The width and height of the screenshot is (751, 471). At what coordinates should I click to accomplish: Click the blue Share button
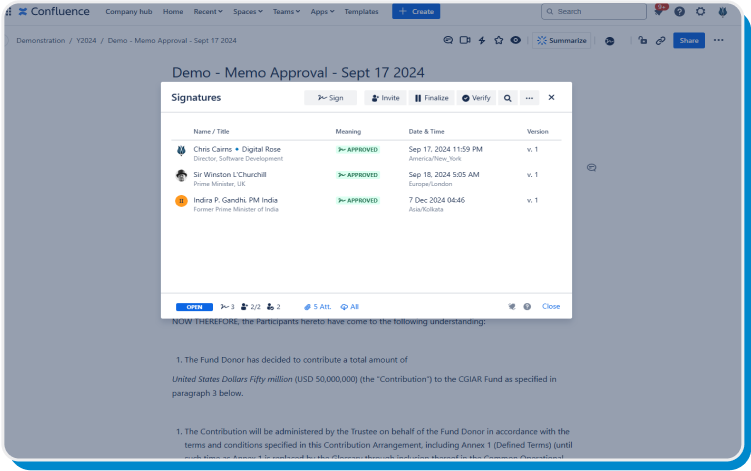[689, 40]
